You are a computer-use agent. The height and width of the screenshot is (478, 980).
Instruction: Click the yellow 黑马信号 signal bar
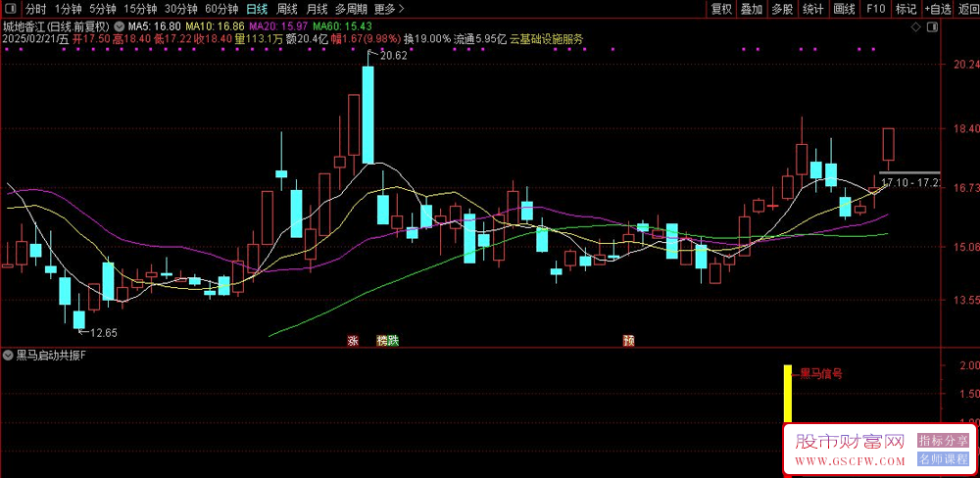[788, 395]
